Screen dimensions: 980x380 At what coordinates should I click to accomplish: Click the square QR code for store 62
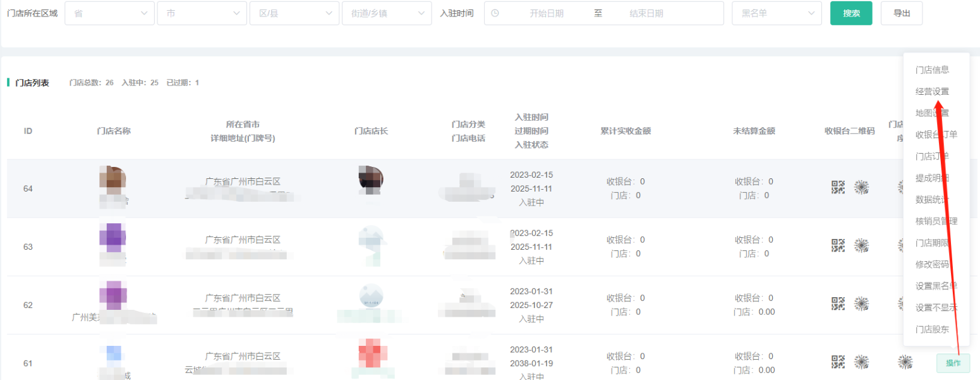(838, 303)
